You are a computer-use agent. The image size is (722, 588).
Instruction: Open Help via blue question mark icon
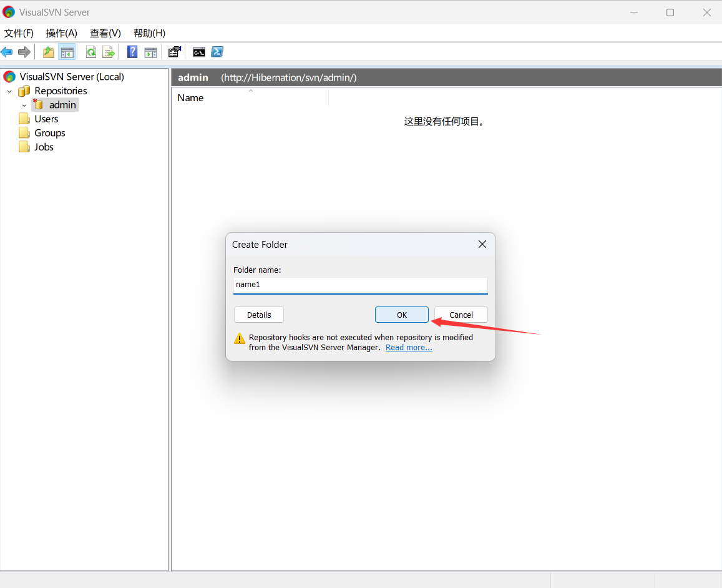132,52
